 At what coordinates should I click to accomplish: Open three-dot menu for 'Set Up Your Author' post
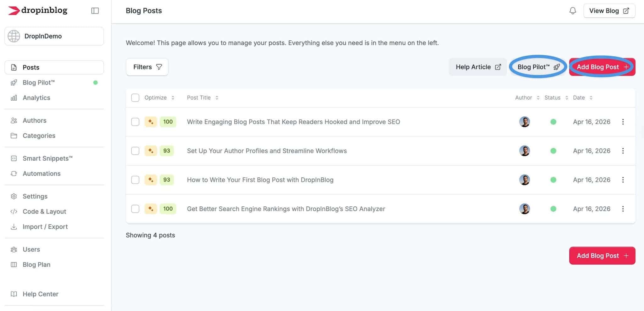pos(623,151)
